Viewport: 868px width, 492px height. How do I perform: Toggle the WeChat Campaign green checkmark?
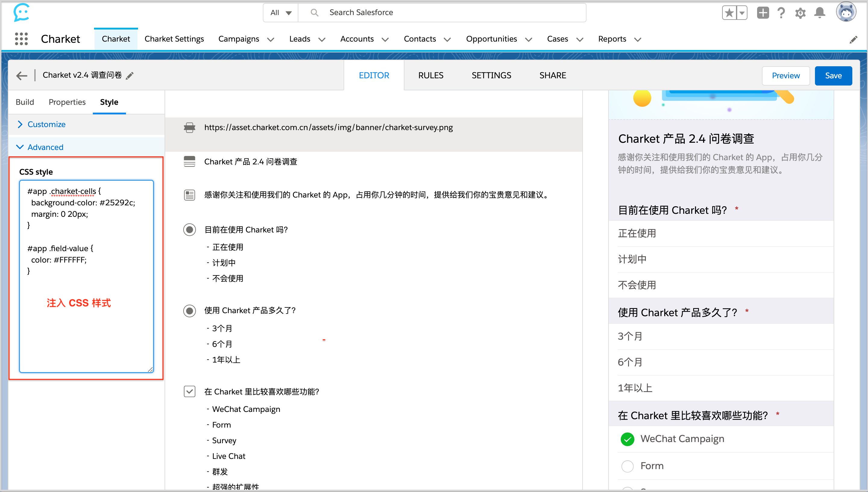click(627, 439)
